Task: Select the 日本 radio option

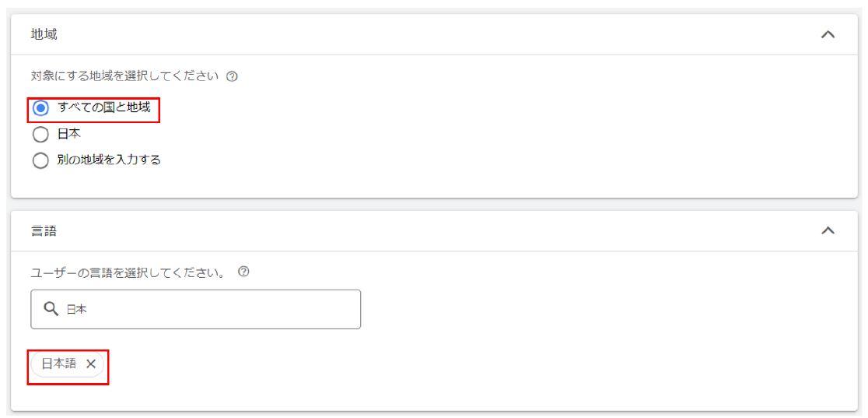Action: point(40,134)
